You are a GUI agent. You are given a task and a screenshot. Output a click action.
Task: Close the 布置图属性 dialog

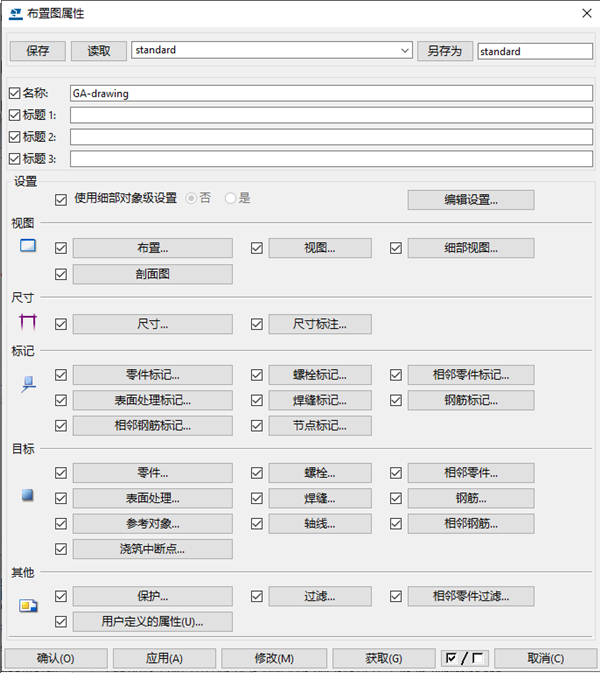coord(587,13)
